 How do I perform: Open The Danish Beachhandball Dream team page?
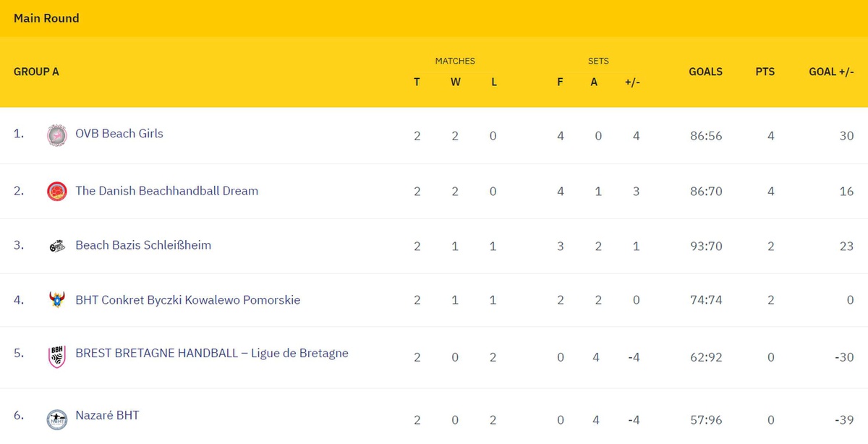(166, 191)
